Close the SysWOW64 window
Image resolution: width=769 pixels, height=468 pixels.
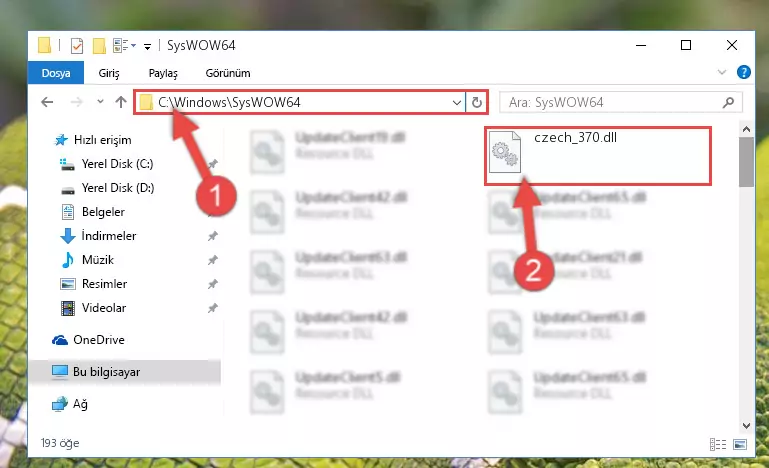click(732, 46)
